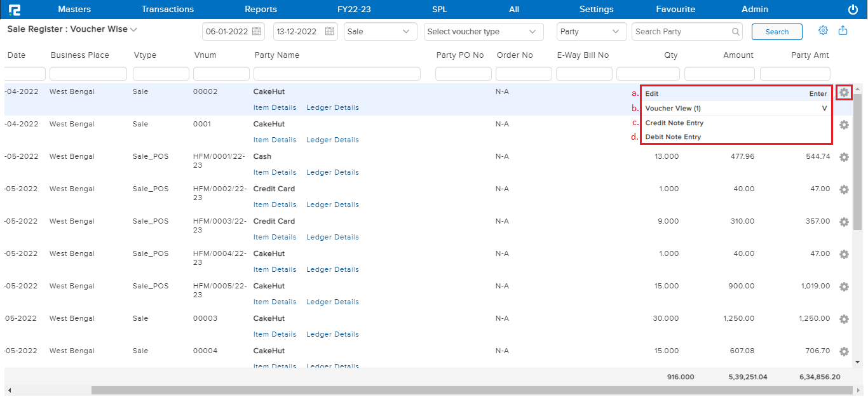This screenshot has width=868, height=397.
Task: Open the Select voucher type dropdown
Action: (x=483, y=31)
